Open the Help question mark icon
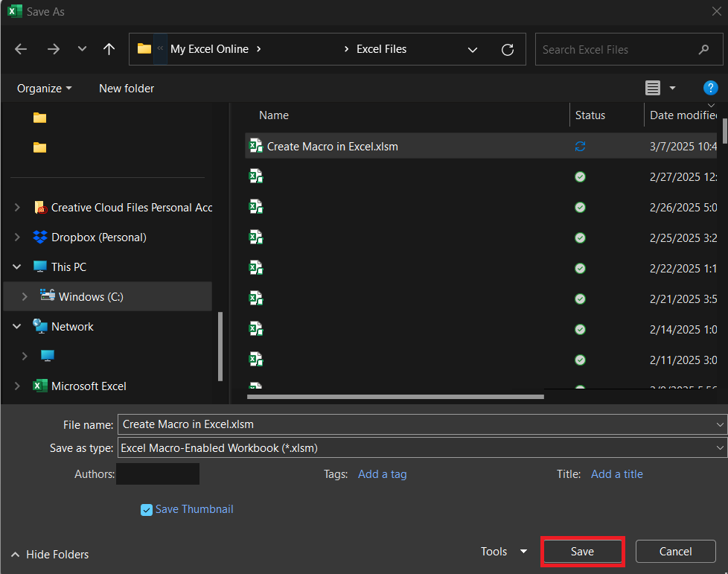Viewport: 728px width, 574px height. coord(710,88)
